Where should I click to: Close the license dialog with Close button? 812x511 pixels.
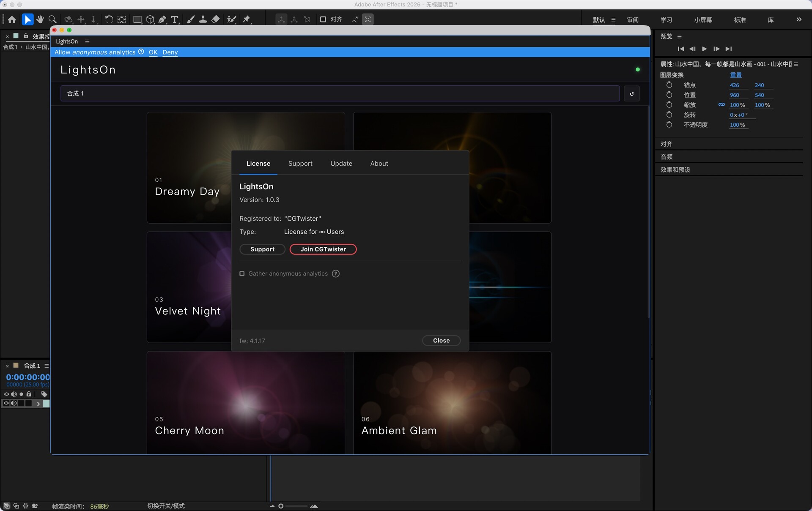click(441, 341)
